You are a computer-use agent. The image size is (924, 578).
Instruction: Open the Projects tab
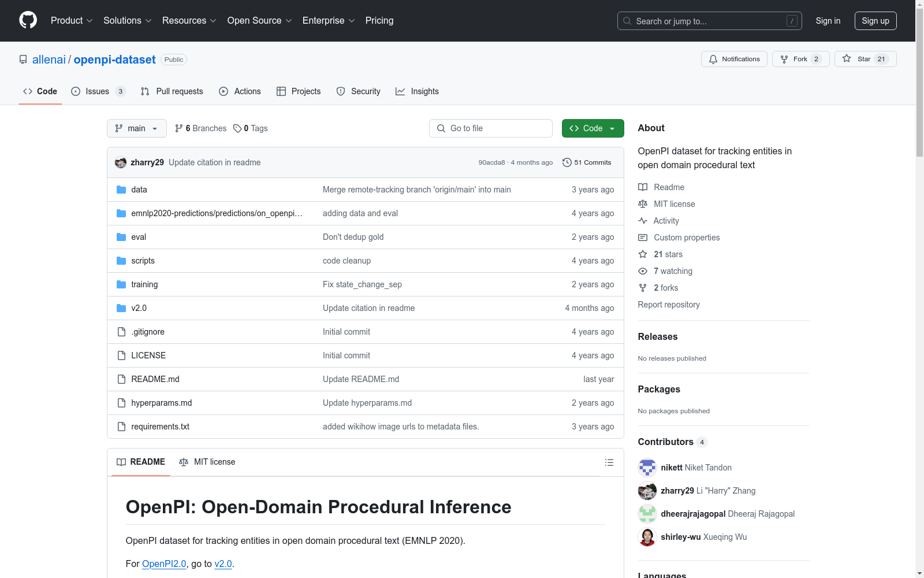pyautogui.click(x=299, y=91)
